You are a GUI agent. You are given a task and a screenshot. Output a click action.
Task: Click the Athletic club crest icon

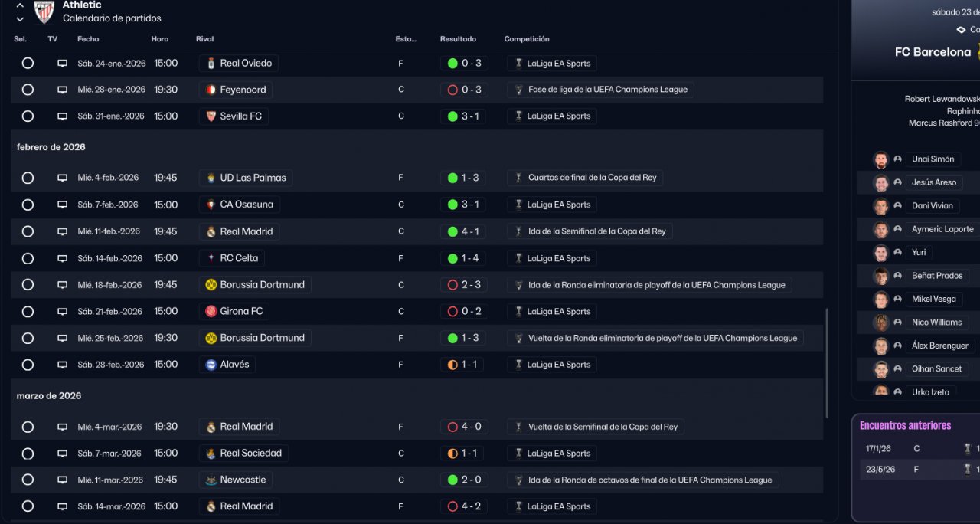44,11
